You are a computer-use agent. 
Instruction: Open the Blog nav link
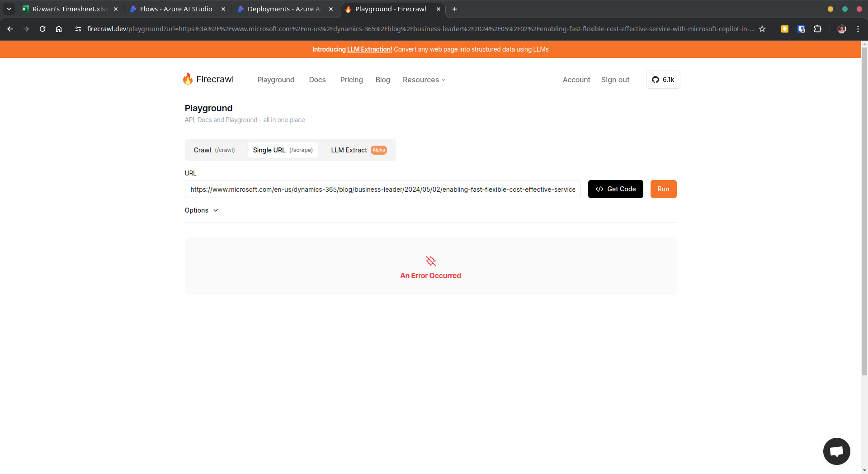click(383, 80)
